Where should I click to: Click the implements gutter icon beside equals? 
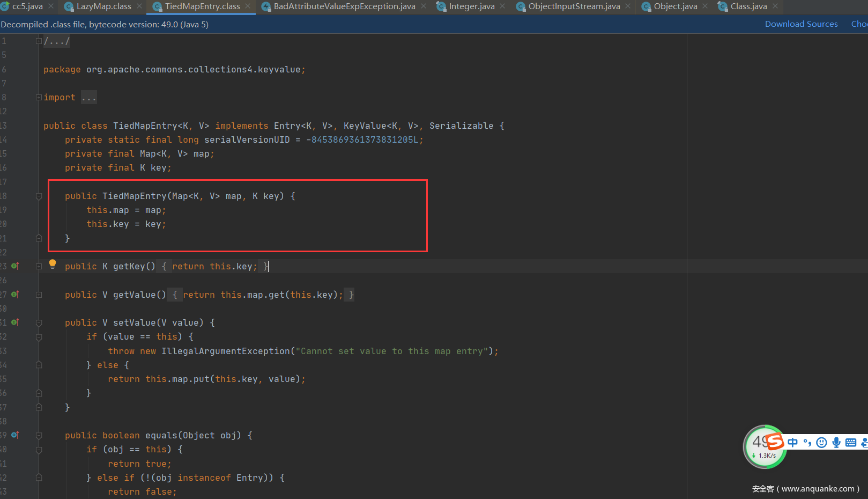point(15,435)
